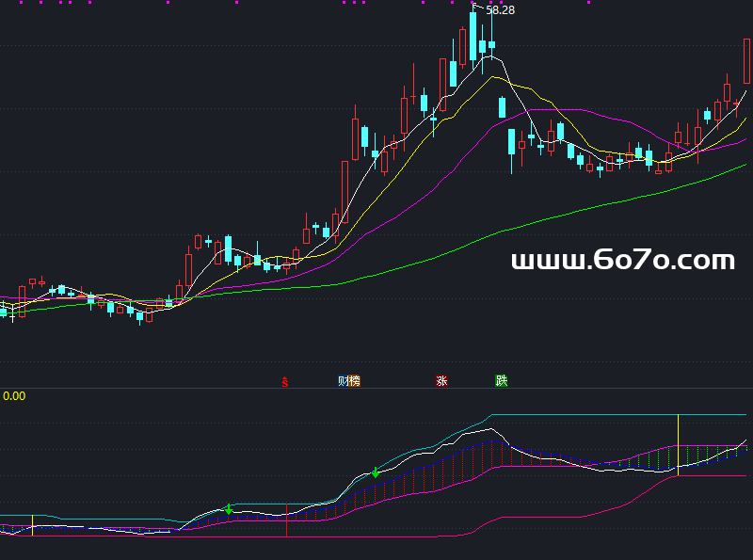Click the red 涨 indicator icon
The image size is (753, 560).
pyautogui.click(x=441, y=381)
